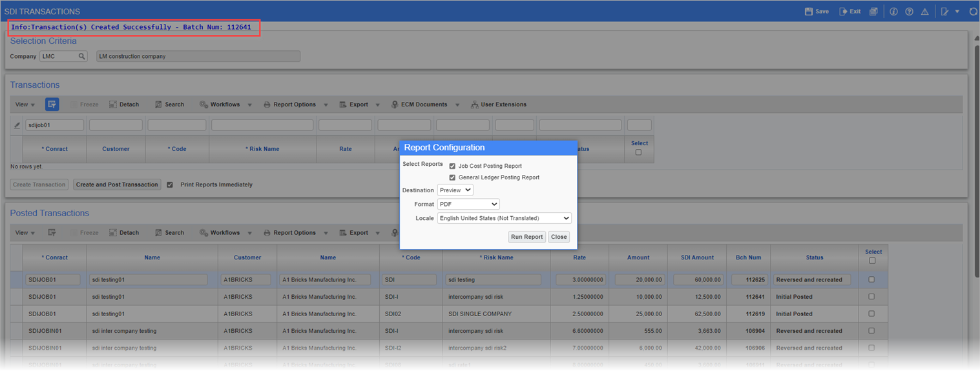Open the Format dropdown showing PDF

[x=468, y=204]
